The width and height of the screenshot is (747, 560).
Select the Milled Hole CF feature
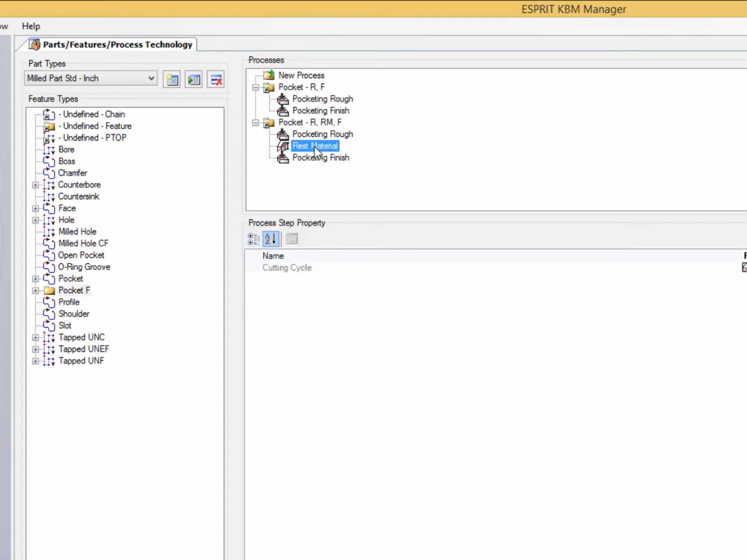pyautogui.click(x=83, y=243)
